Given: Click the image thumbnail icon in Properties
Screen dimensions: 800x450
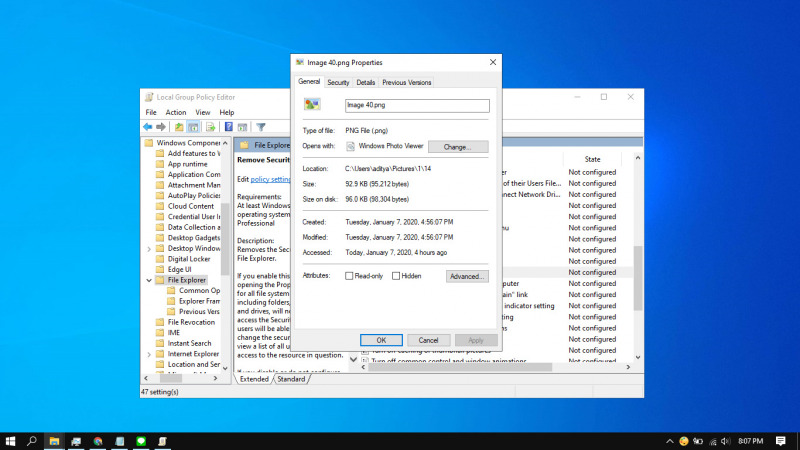Looking at the screenshot, I should click(312, 105).
